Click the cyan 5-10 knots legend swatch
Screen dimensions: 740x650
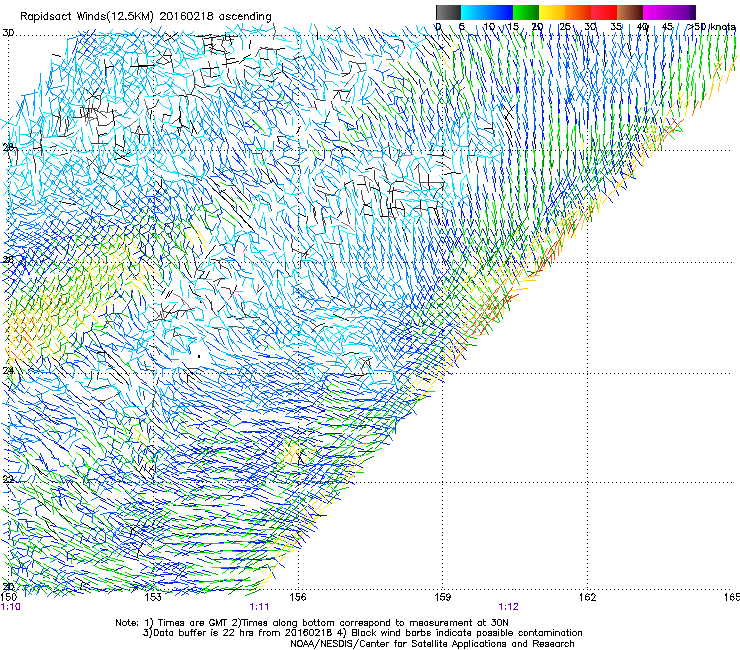pos(474,12)
